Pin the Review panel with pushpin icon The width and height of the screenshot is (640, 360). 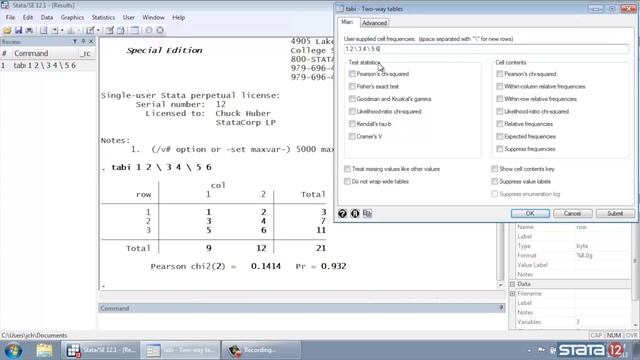click(83, 42)
